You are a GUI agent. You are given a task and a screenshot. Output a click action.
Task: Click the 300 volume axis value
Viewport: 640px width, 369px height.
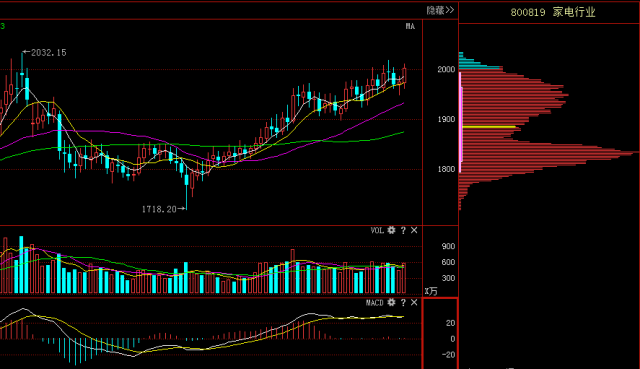(448, 278)
